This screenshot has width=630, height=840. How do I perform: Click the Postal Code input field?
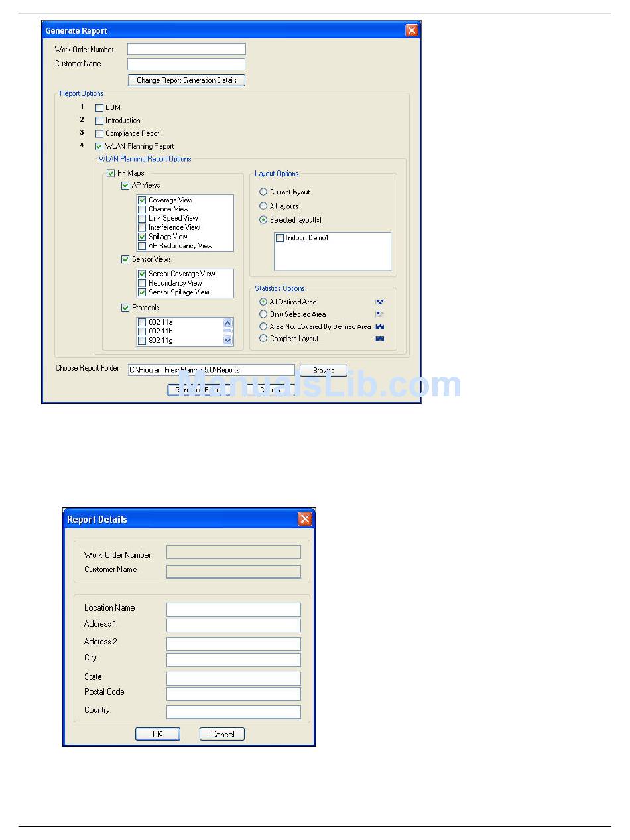[x=233, y=693]
